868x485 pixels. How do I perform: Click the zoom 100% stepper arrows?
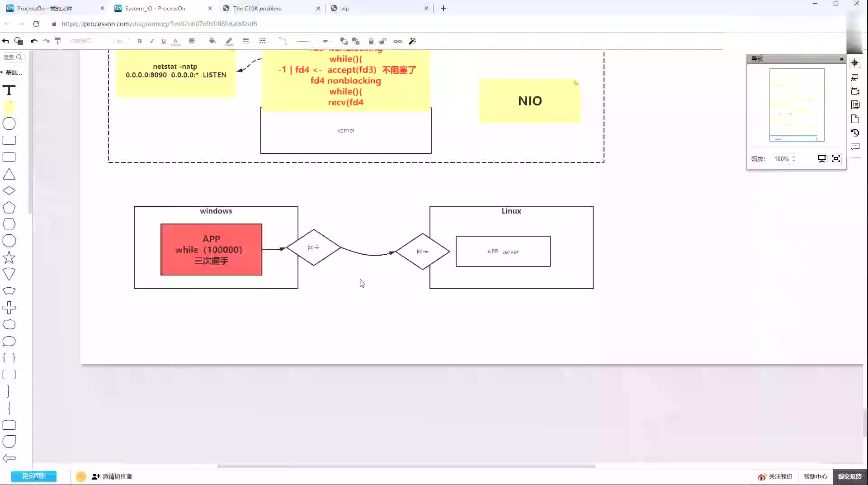[x=793, y=159]
